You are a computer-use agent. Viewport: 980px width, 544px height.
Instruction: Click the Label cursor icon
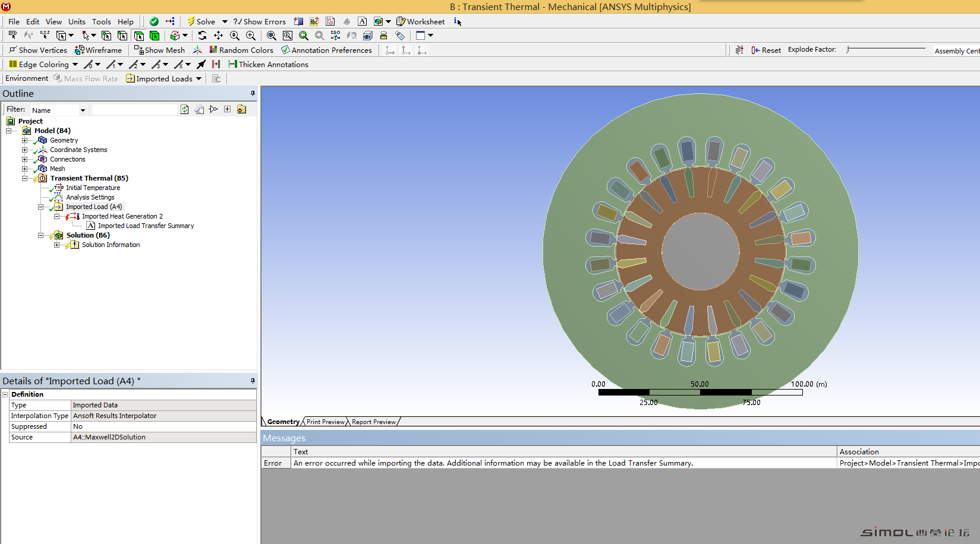pyautogui.click(x=12, y=36)
